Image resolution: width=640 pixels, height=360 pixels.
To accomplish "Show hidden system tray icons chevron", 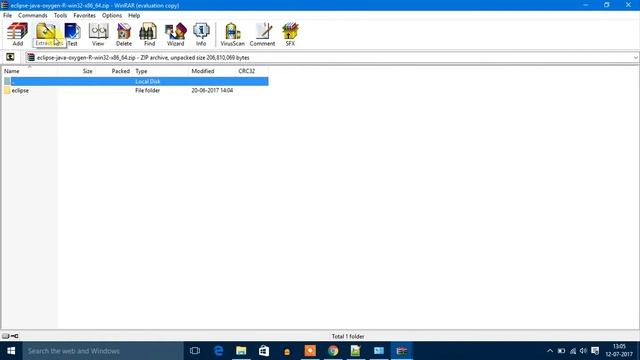I will 550,351.
